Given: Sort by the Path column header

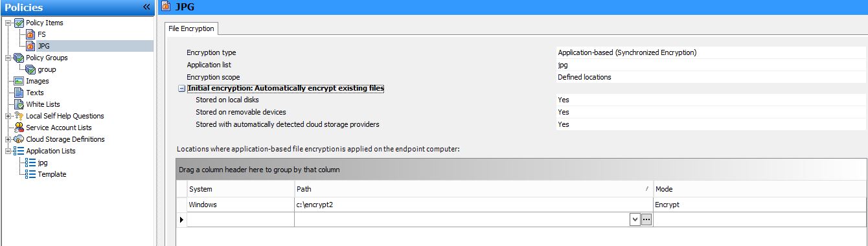Looking at the screenshot, I should (474, 188).
